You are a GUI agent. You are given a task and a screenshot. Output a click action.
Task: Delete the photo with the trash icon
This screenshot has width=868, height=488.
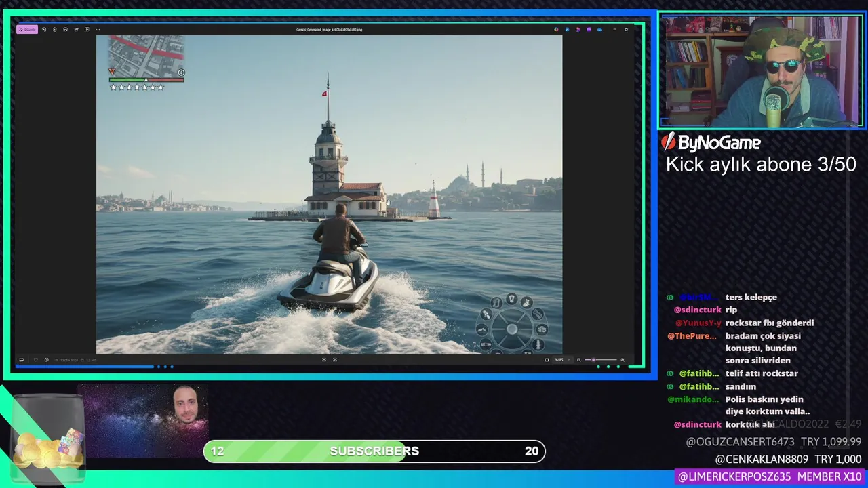click(55, 29)
